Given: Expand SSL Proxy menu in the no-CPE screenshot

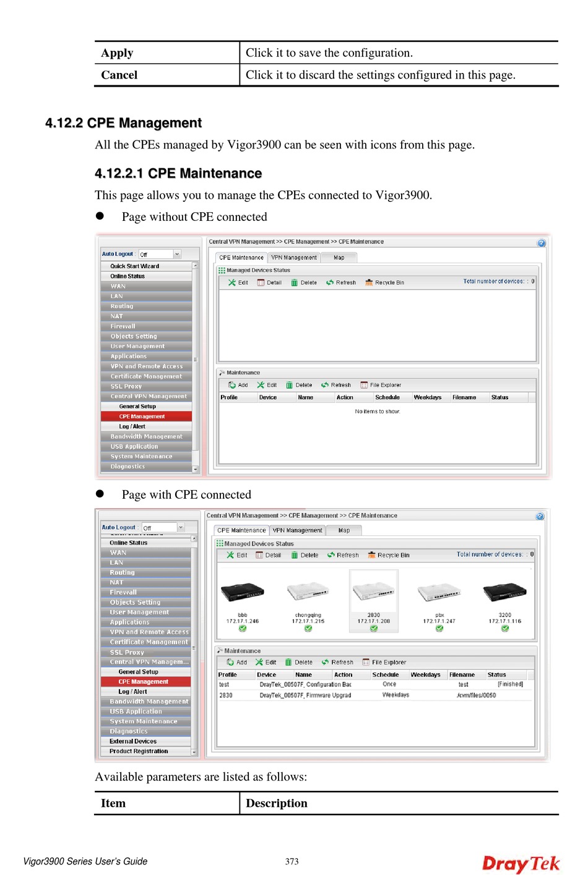Looking at the screenshot, I should coord(147,386).
